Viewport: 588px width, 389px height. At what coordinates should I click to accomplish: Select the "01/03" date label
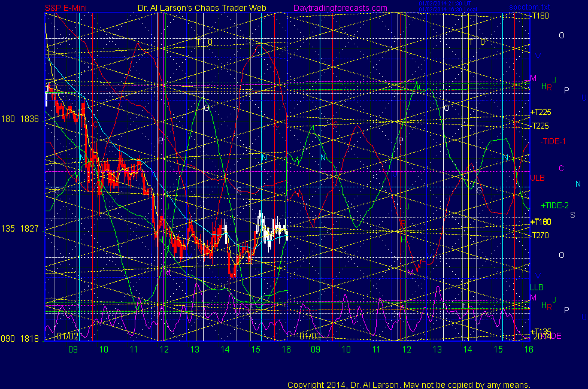tap(310, 336)
